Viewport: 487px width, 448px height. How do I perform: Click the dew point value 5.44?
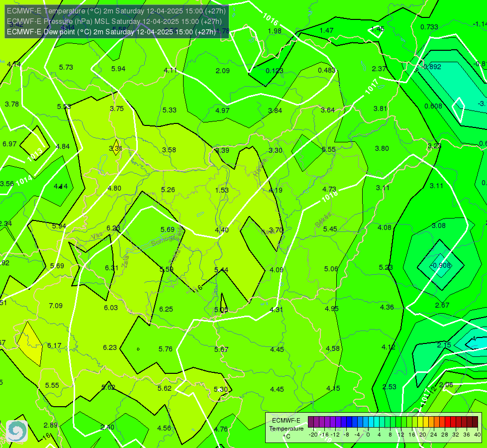click(221, 270)
